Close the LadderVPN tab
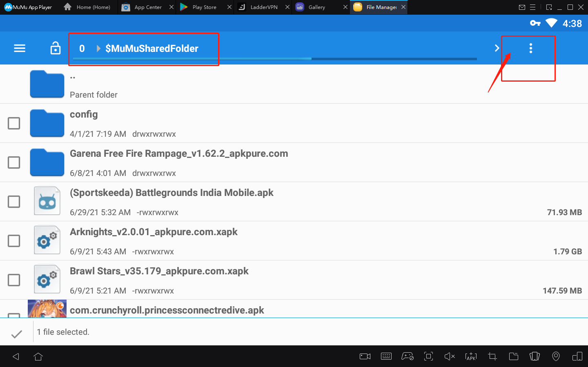 pos(287,7)
